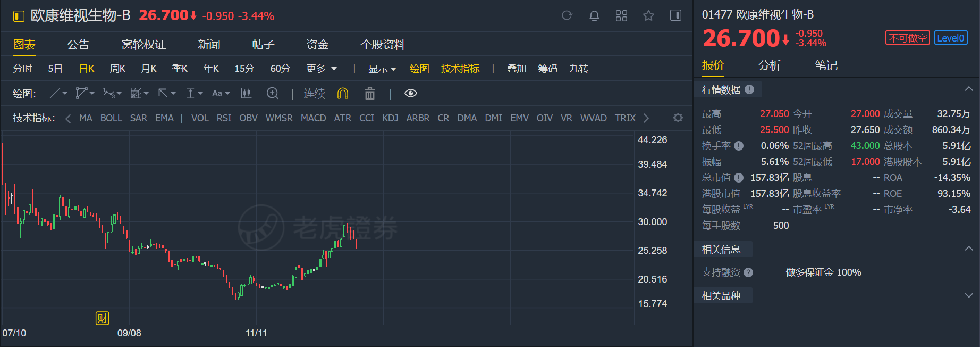This screenshot has height=347, width=980.
Task: Open indicator settings gear icon
Action: [x=678, y=118]
